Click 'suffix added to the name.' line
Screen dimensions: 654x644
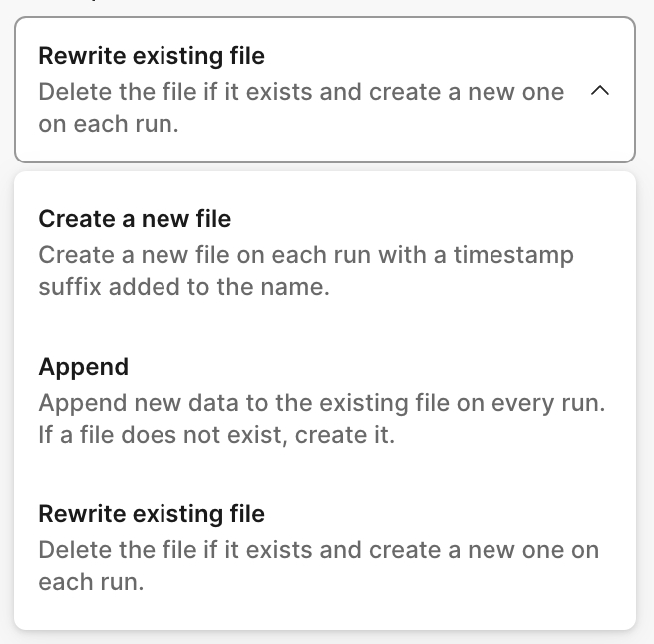[183, 289]
